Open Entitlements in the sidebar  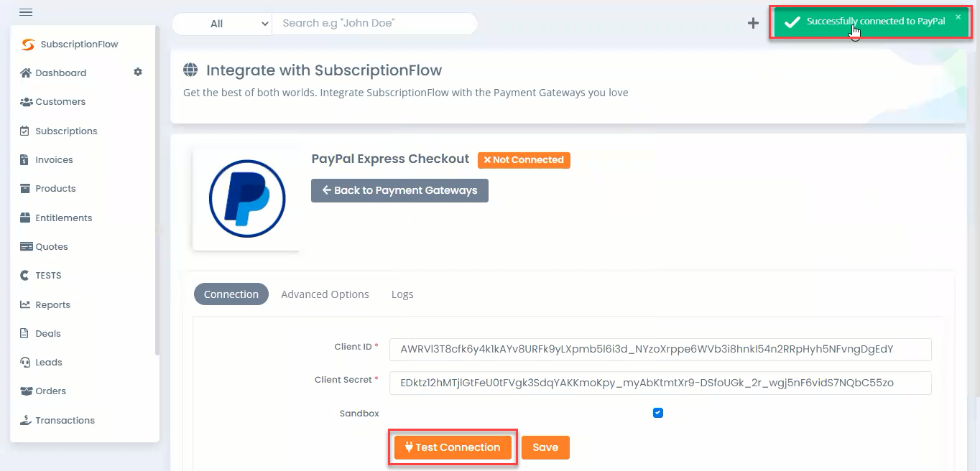(64, 218)
